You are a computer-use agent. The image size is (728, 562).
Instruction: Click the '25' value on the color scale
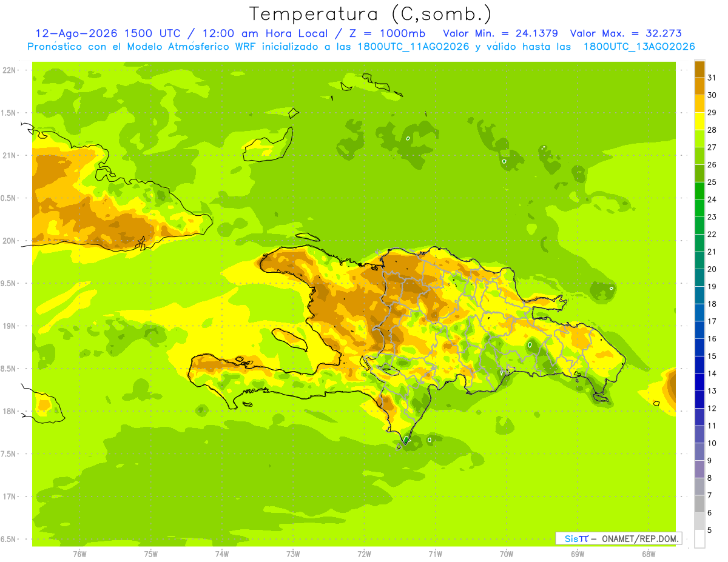712,182
